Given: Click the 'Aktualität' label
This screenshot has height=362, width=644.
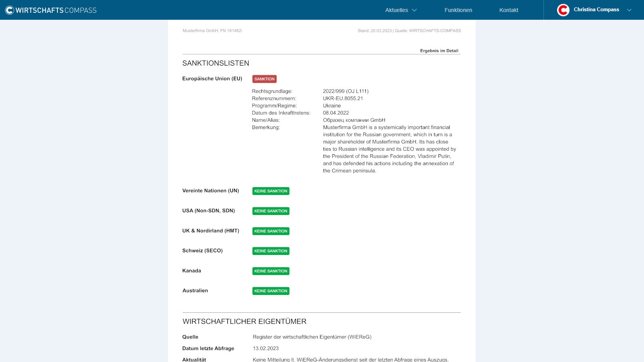Looking at the screenshot, I should click(194, 359).
